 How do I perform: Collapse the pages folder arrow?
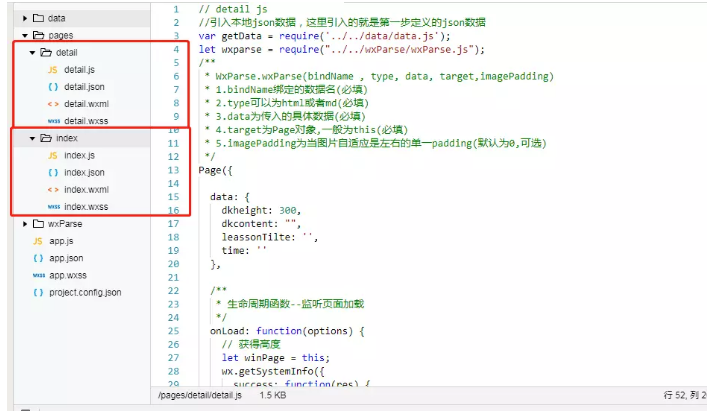[24, 35]
